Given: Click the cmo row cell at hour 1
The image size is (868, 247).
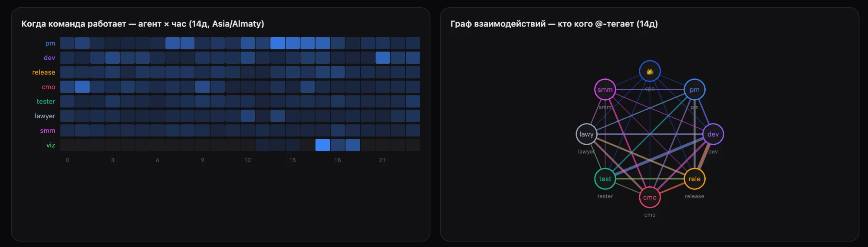Looking at the screenshot, I should point(82,87).
